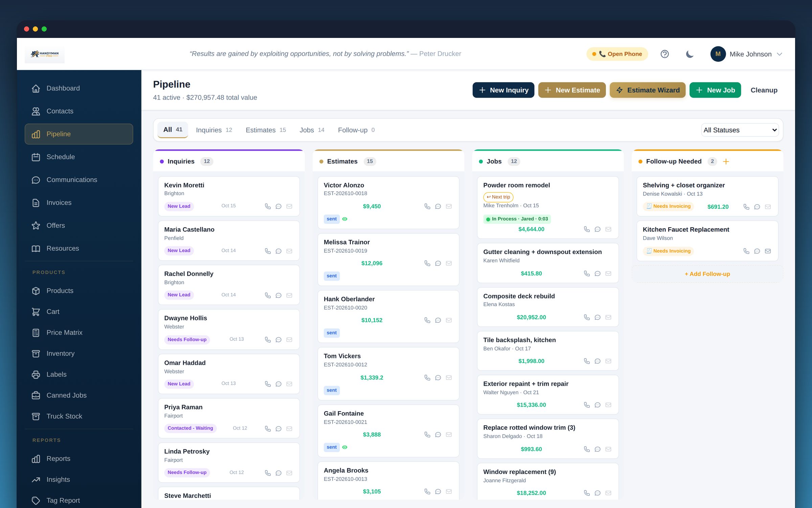
Task: Call contact on Powder room remodel job
Action: click(x=587, y=229)
